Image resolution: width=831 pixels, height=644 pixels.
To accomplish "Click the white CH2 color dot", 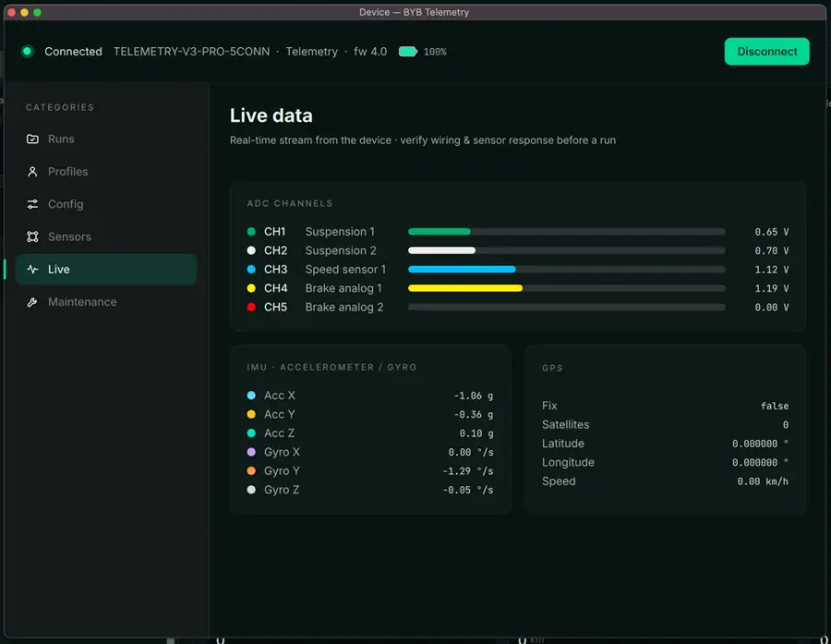I will pyautogui.click(x=251, y=251).
